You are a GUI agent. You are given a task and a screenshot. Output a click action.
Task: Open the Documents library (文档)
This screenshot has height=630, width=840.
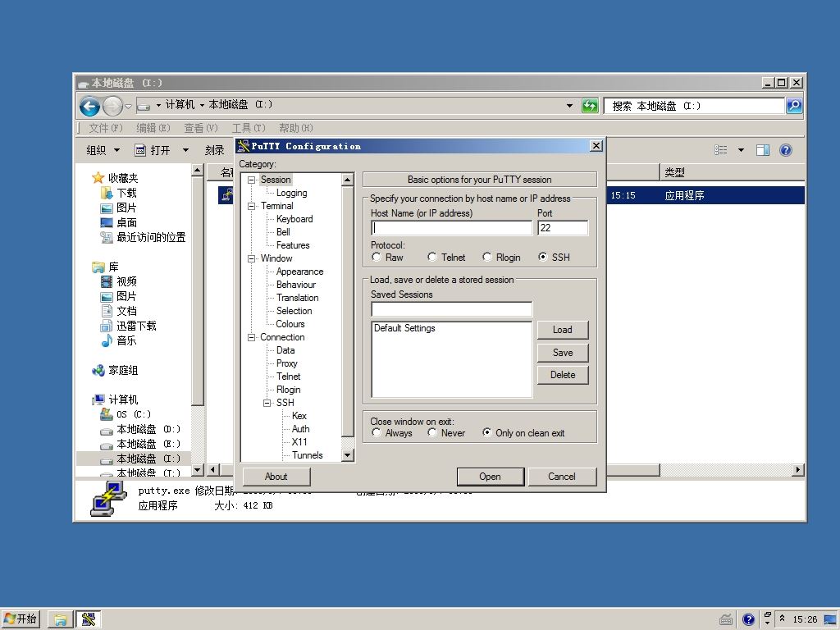119,311
